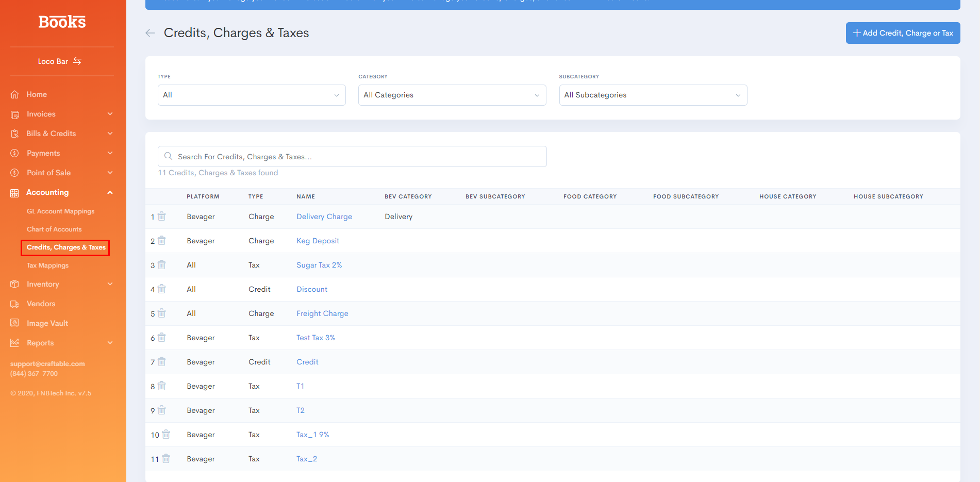This screenshot has width=980, height=482.
Task: Click the Inventory box icon
Action: (14, 284)
